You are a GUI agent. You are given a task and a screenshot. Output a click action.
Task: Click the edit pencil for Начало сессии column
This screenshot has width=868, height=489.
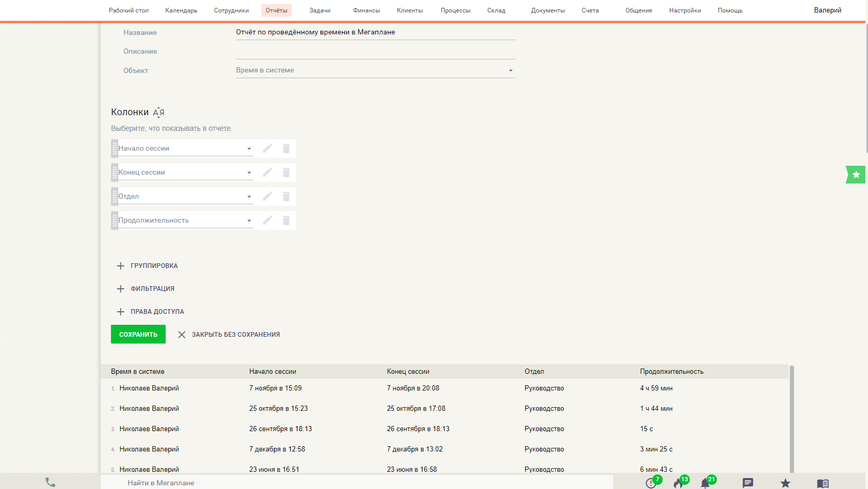click(x=267, y=149)
